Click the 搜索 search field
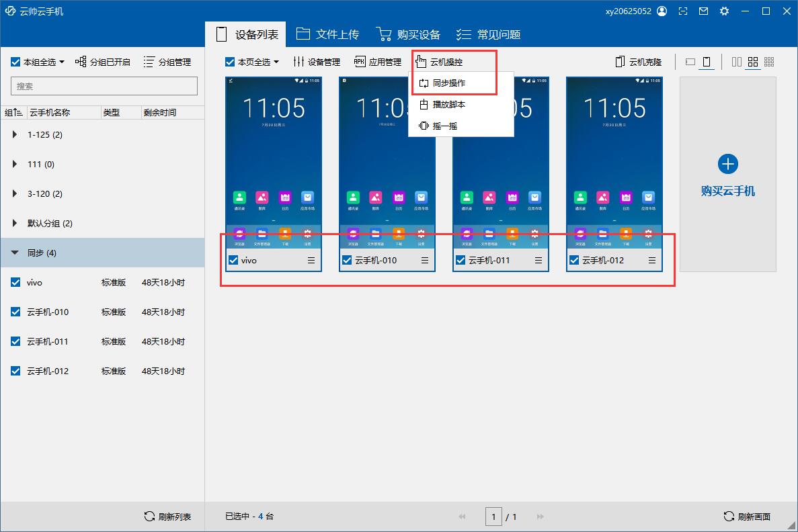Screen dimensions: 798x532 [104, 86]
